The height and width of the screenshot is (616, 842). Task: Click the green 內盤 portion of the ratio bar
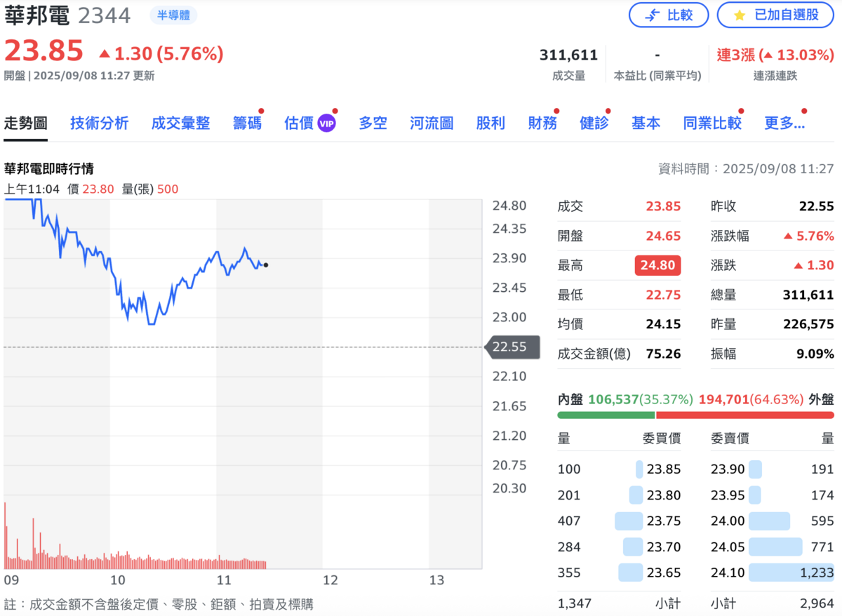606,415
